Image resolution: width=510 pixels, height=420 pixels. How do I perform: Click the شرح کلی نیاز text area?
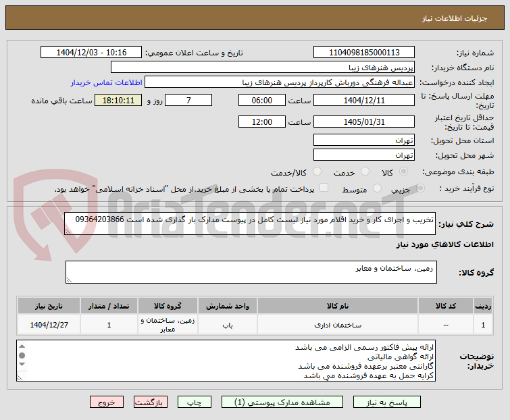click(250, 224)
